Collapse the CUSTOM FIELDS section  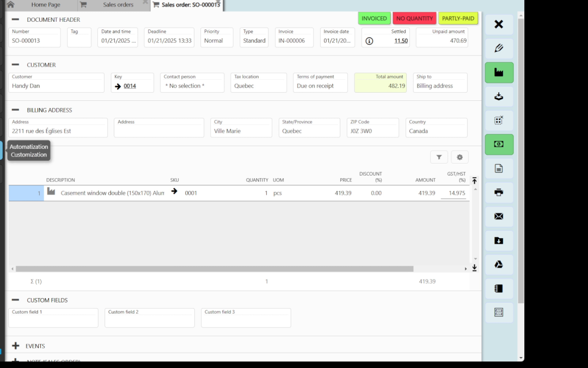[15, 300]
